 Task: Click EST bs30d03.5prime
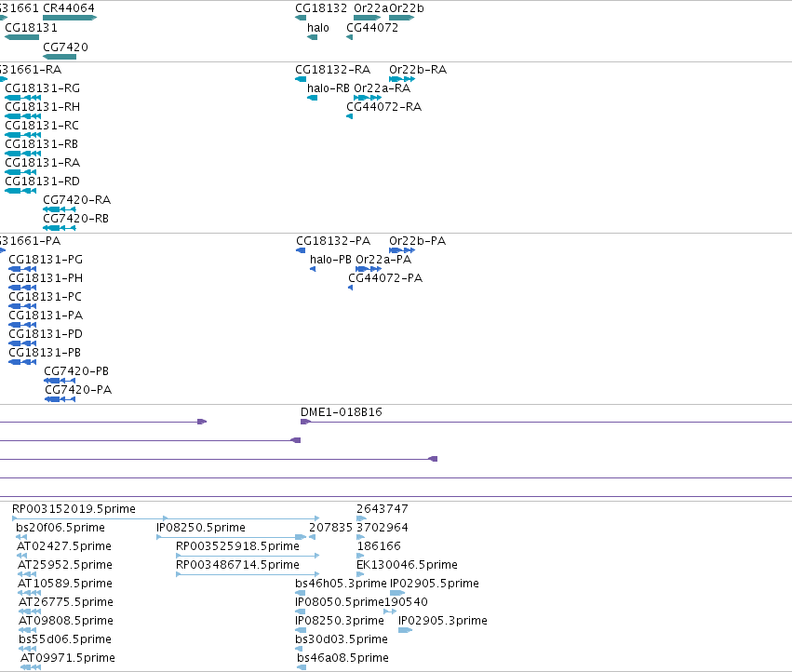click(x=342, y=639)
